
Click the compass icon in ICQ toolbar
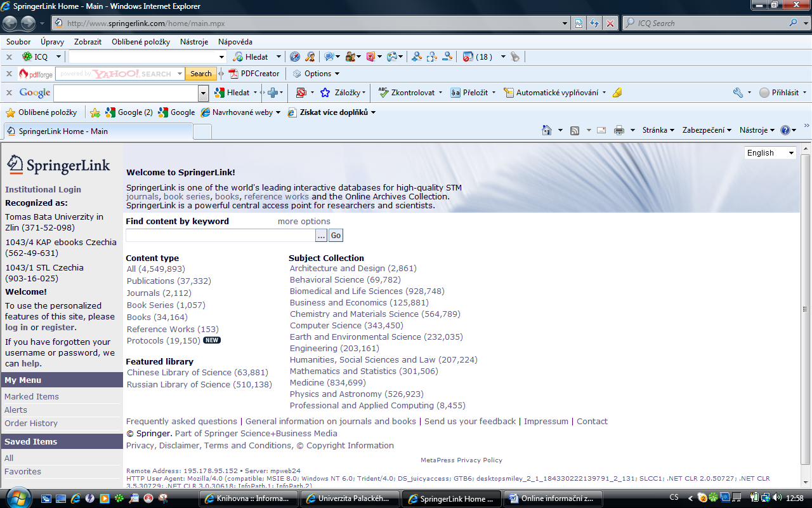point(295,57)
